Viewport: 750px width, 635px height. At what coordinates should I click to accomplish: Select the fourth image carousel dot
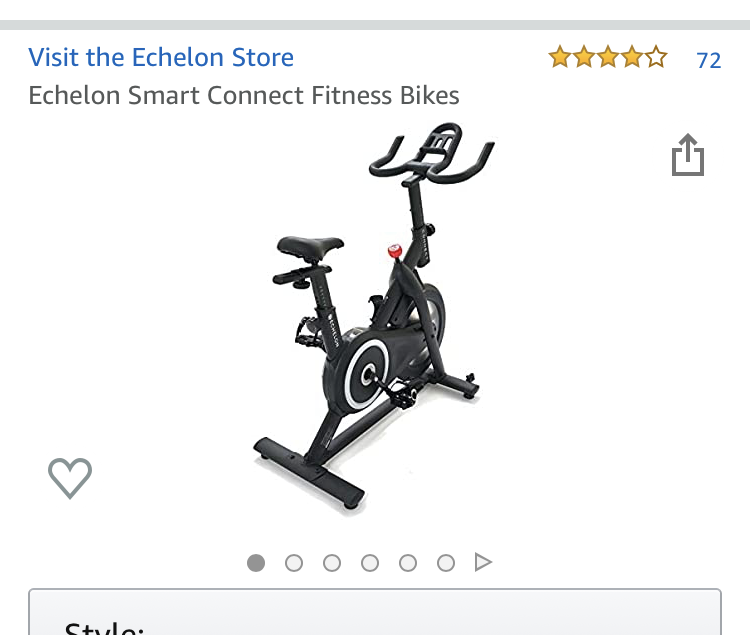pyautogui.click(x=370, y=563)
